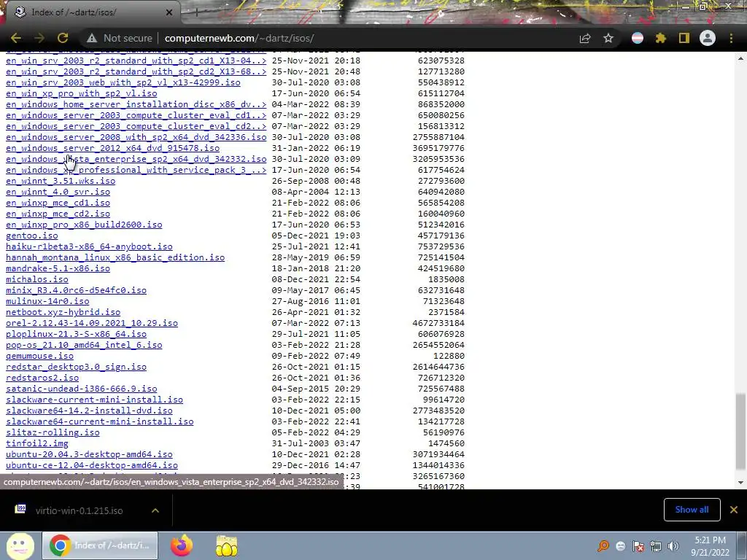
Task: Click the scrollbar down arrow
Action: [x=740, y=483]
